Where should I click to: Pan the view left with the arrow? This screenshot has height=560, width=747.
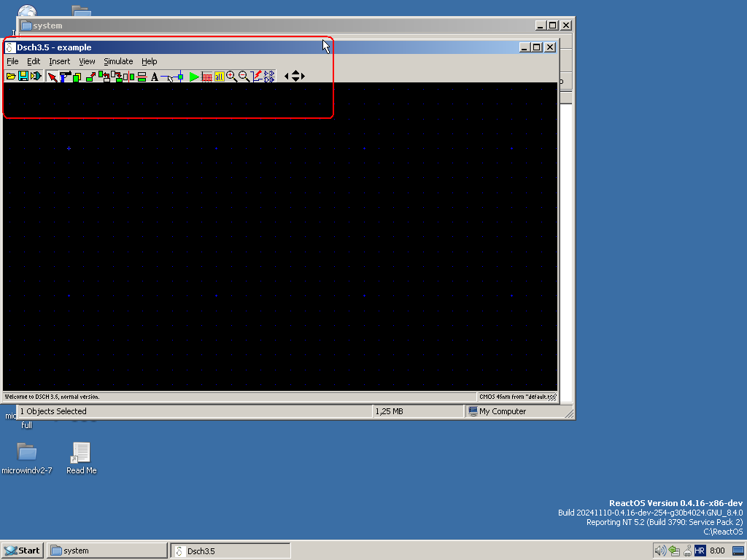[x=286, y=76]
